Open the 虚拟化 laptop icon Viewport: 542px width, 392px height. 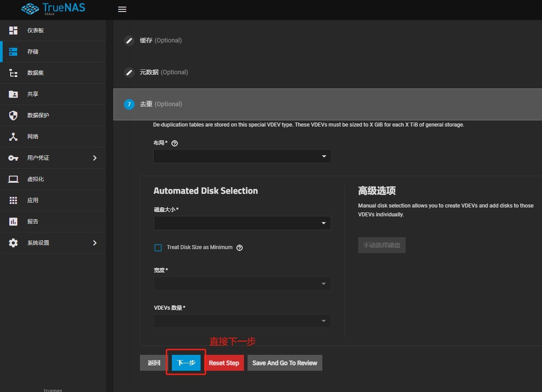13,179
